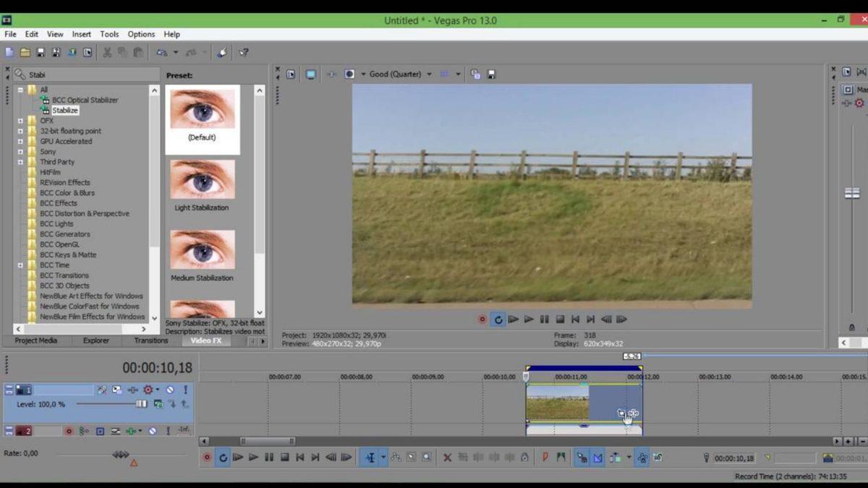Click the Enable Snapping icon in timeline toolbar
Screen dimensions: 868x488
(x=582, y=457)
